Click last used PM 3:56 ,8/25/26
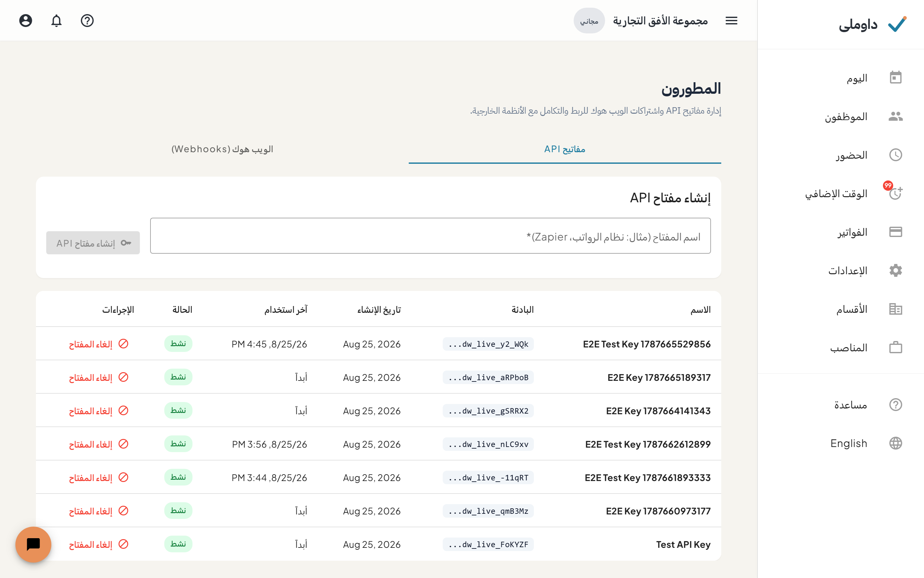Image resolution: width=924 pixels, height=578 pixels. [x=269, y=444]
